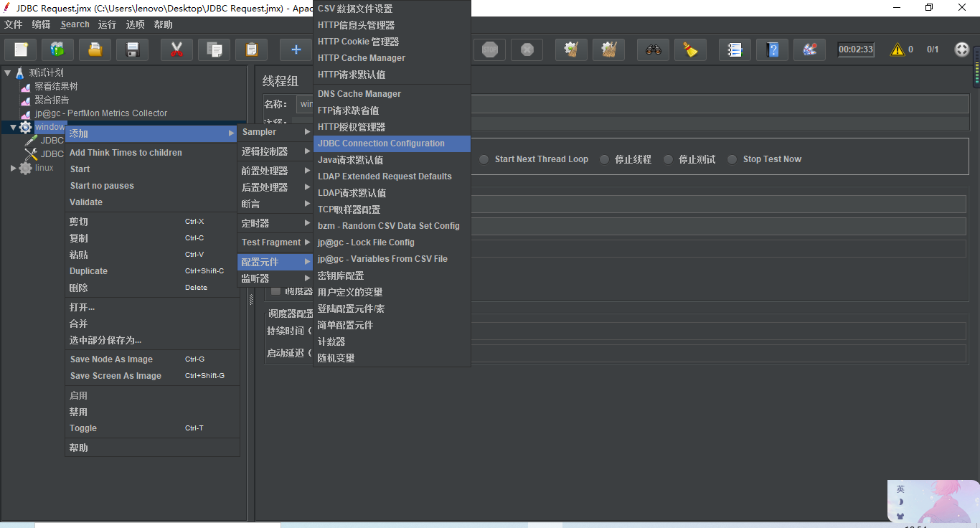Expand the 监听器 submenu
980x528 pixels.
pos(275,278)
